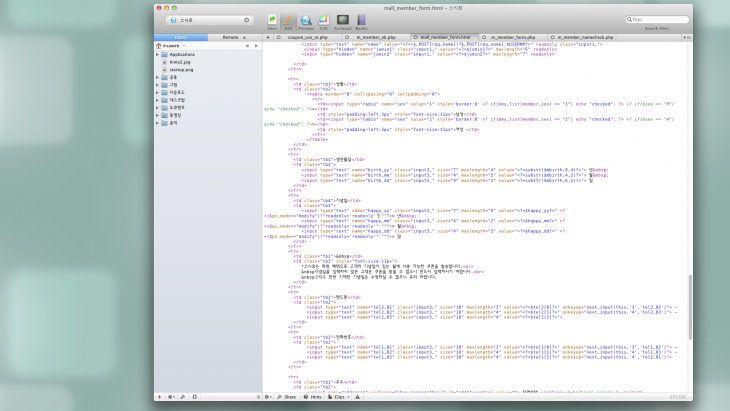
Task: Open the Books reference icon
Action: 363,21
